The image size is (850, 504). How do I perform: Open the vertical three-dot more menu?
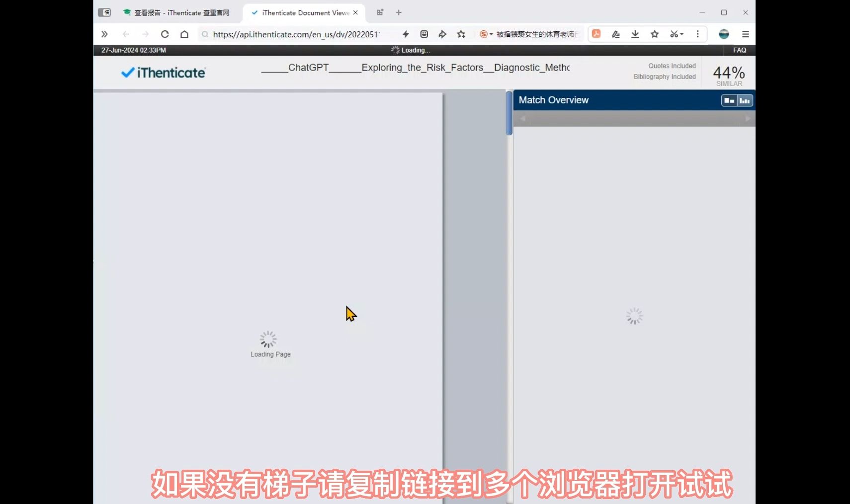pos(698,34)
